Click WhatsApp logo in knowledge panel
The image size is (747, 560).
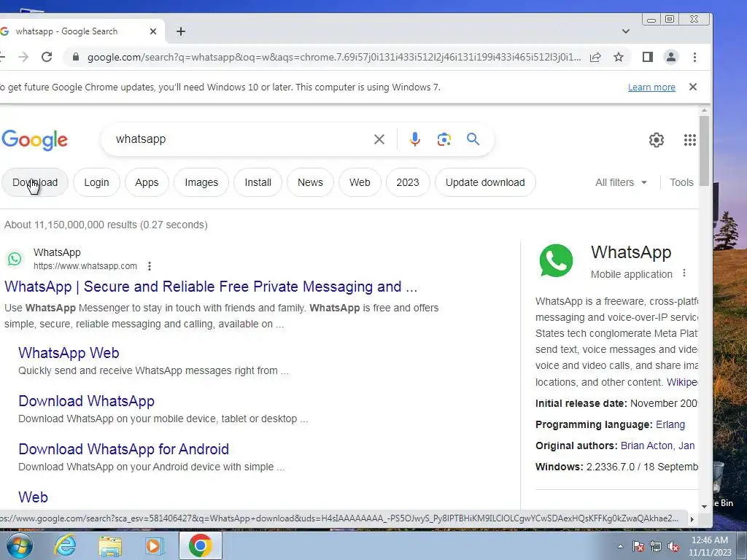click(x=556, y=260)
